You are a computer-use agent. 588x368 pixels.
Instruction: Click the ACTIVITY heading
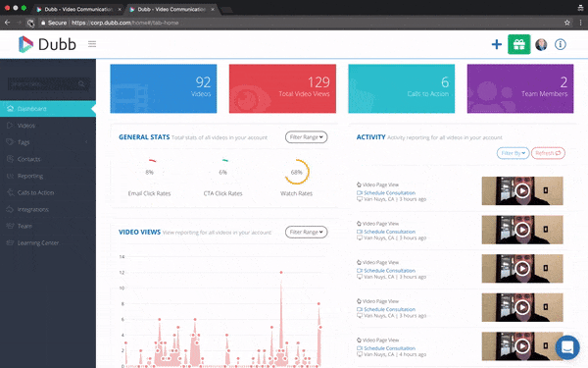370,137
